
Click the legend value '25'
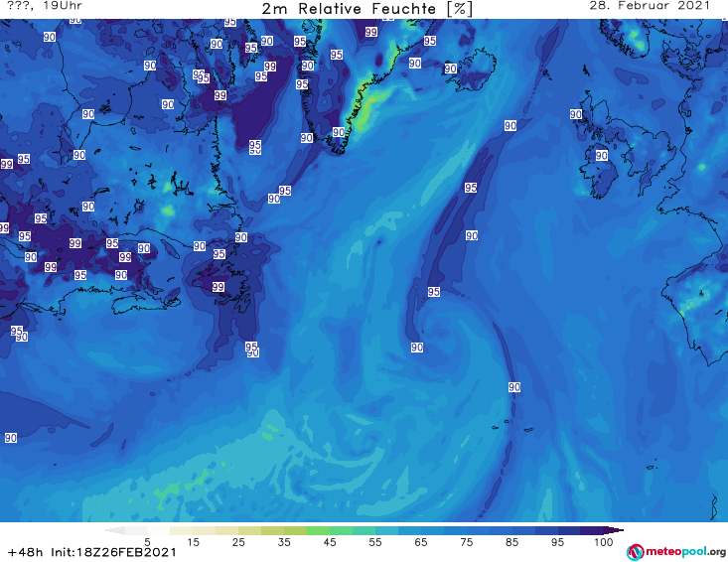point(238,542)
